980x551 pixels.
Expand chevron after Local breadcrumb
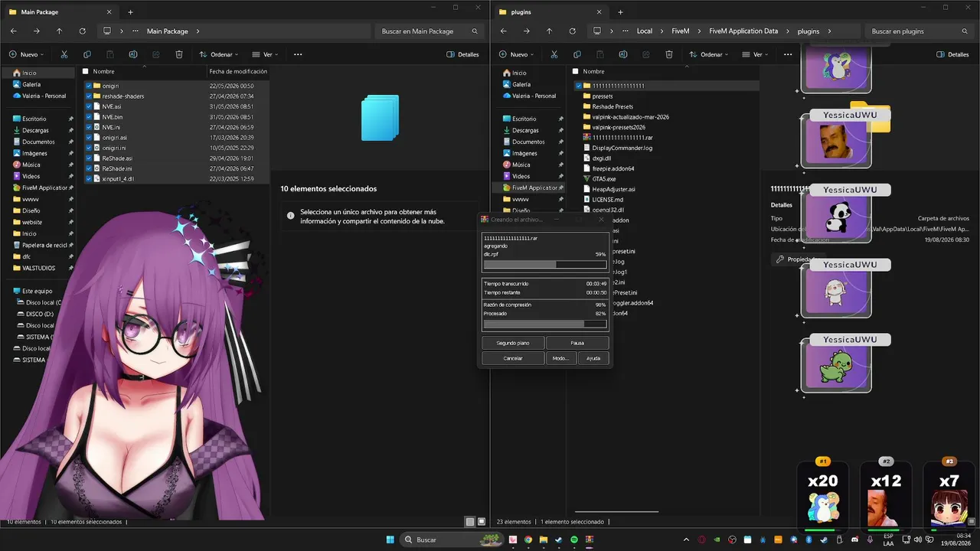pyautogui.click(x=662, y=31)
